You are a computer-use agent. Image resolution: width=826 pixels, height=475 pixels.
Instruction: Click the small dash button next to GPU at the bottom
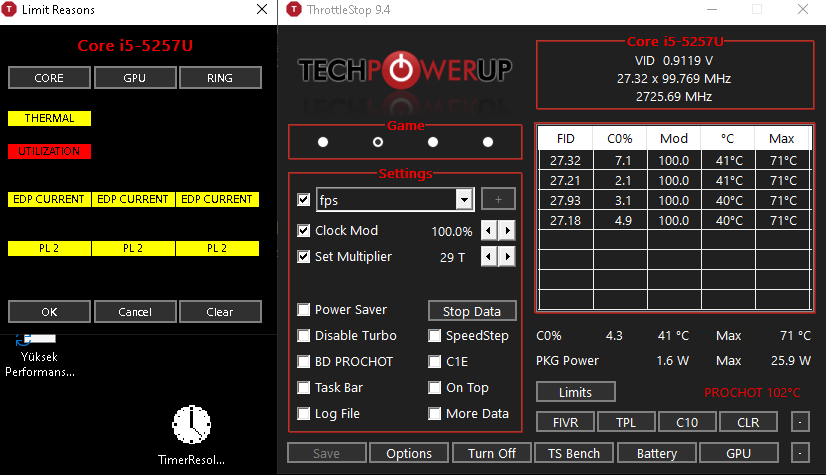click(x=800, y=453)
